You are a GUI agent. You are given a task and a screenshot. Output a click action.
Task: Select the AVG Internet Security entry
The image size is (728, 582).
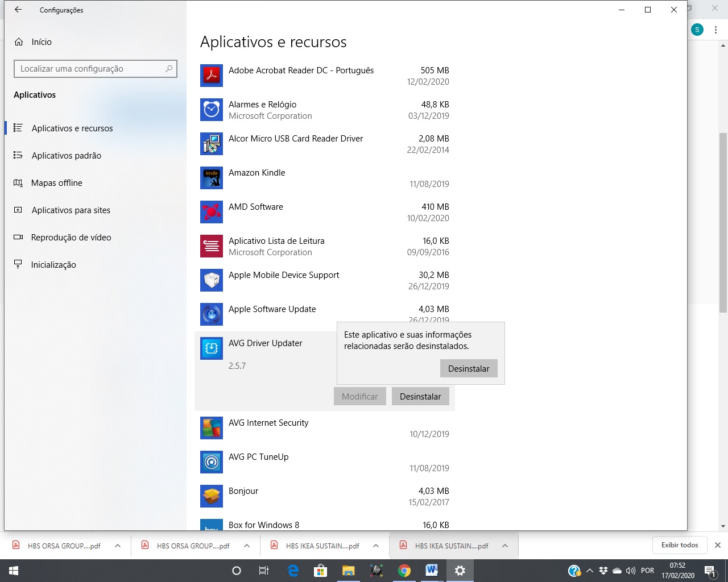[x=325, y=428]
